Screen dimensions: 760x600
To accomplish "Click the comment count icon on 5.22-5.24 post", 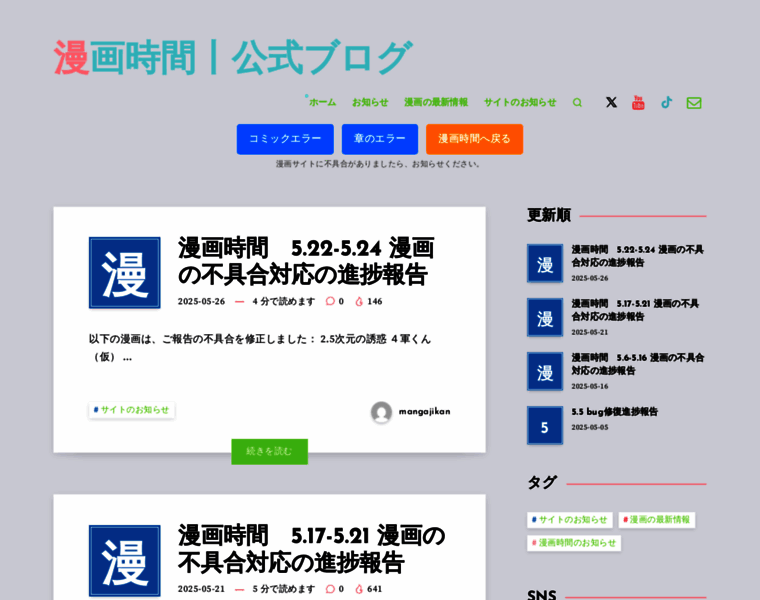I will click(330, 301).
